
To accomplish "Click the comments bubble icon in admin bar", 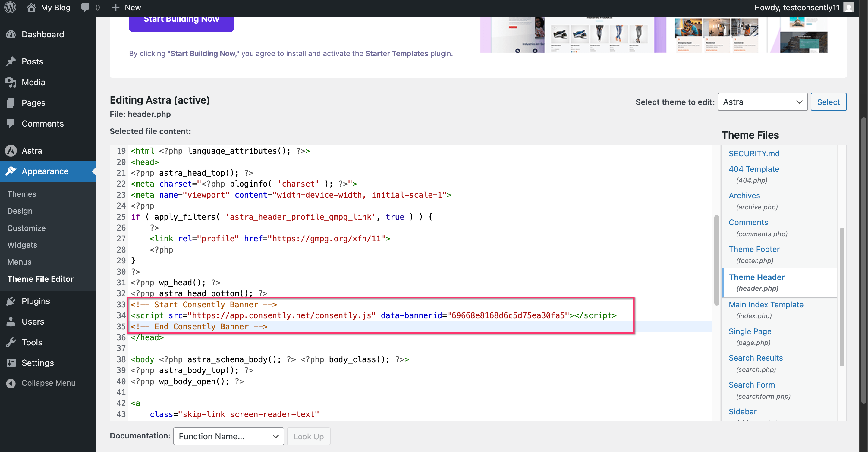I will click(x=85, y=8).
